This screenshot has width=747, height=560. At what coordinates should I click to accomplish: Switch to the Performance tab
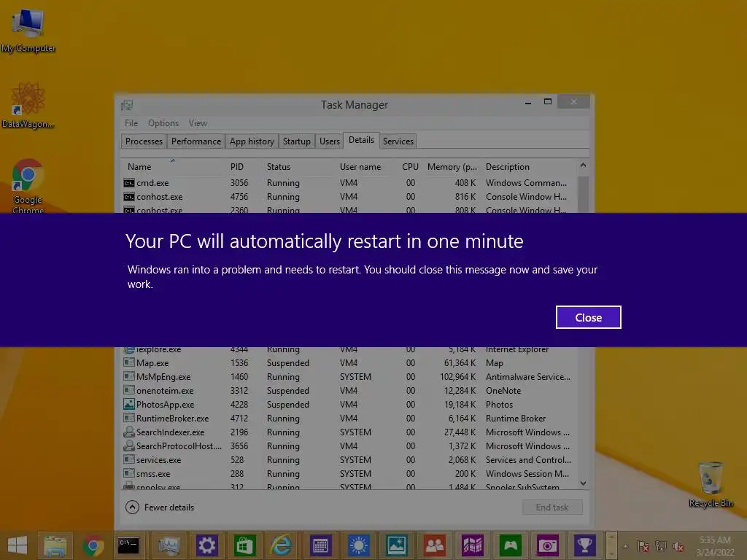196,141
